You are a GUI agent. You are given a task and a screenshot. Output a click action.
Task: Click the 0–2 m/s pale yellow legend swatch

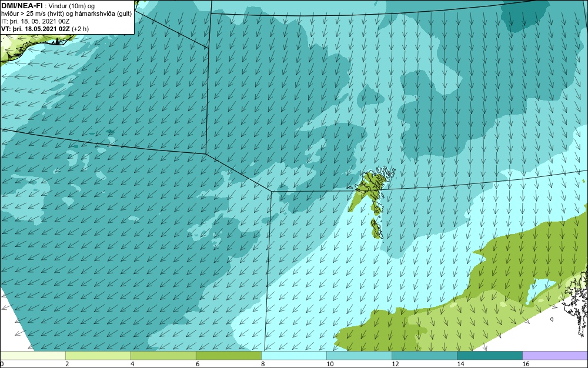click(x=32, y=356)
